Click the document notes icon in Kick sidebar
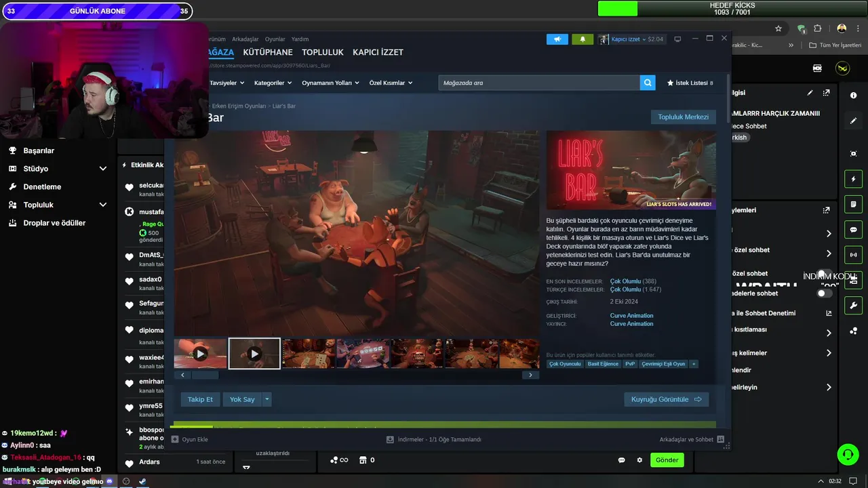The height and width of the screenshot is (488, 868). coord(853,204)
